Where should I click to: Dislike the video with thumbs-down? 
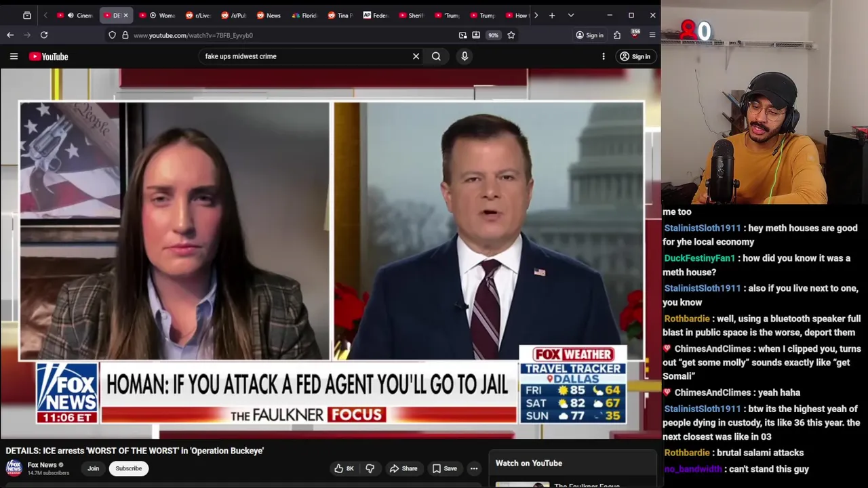click(370, 468)
